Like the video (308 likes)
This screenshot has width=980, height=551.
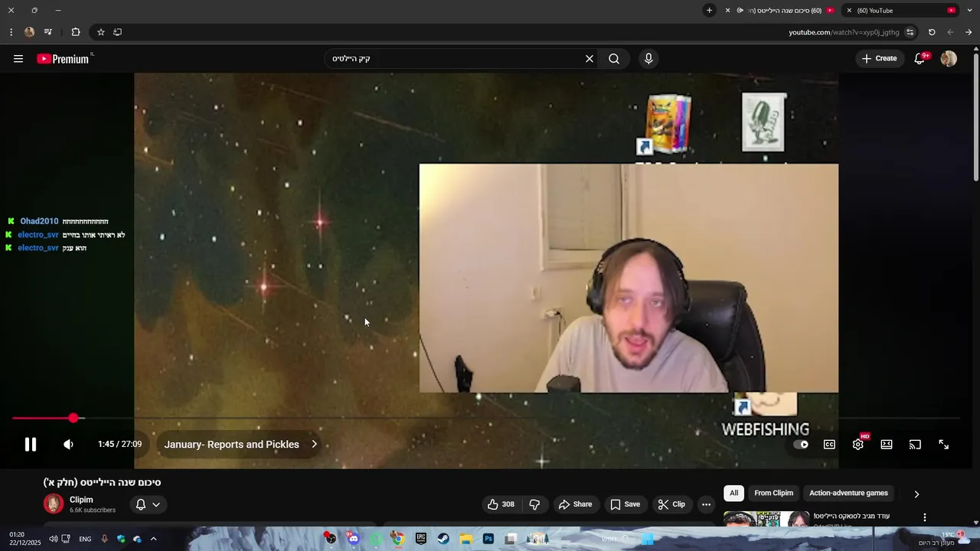point(501,504)
